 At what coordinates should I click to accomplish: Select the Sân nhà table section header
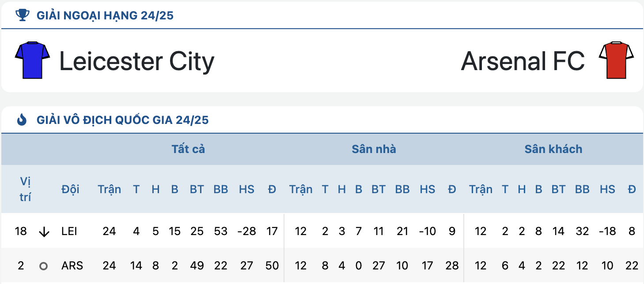click(374, 149)
